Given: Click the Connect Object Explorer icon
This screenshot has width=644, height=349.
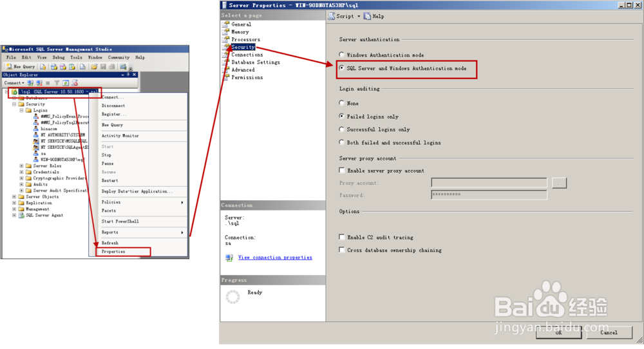Looking at the screenshot, I should (30, 83).
